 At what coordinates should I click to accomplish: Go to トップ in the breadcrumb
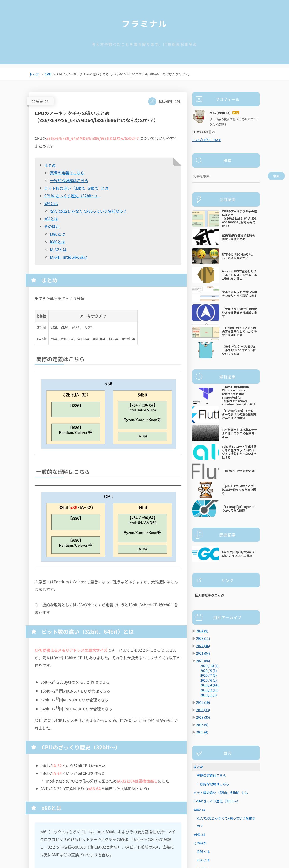coord(34,74)
